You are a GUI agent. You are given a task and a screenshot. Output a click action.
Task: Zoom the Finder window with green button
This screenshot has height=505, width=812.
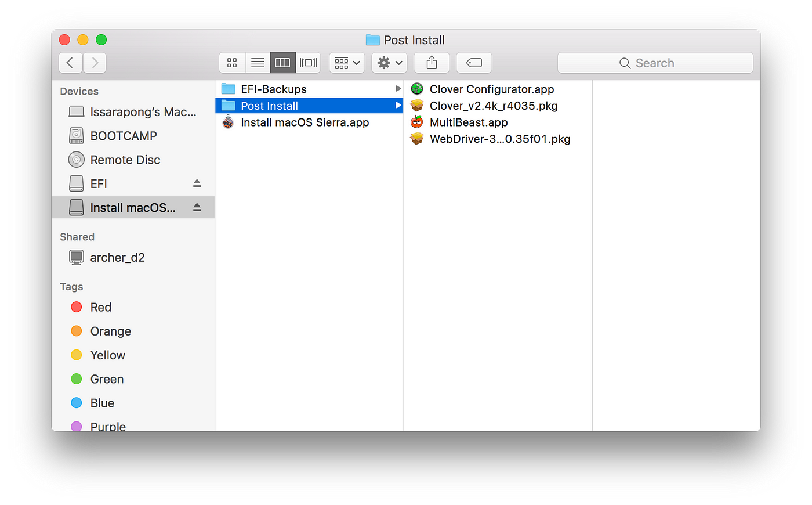tap(101, 39)
